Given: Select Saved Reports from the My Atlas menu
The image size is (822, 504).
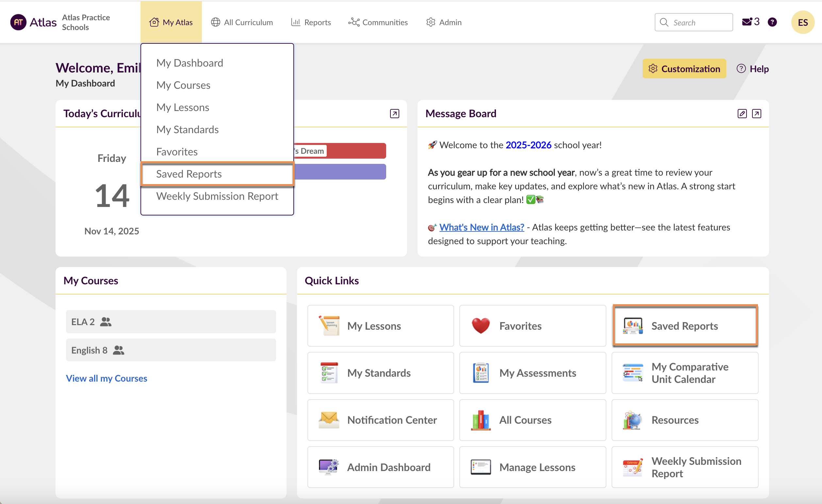Looking at the screenshot, I should tap(189, 174).
